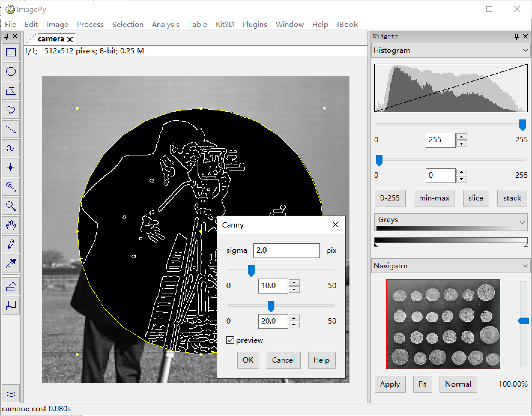Pick the hand pan tool
Screen dimensions: 532x416
point(11,225)
